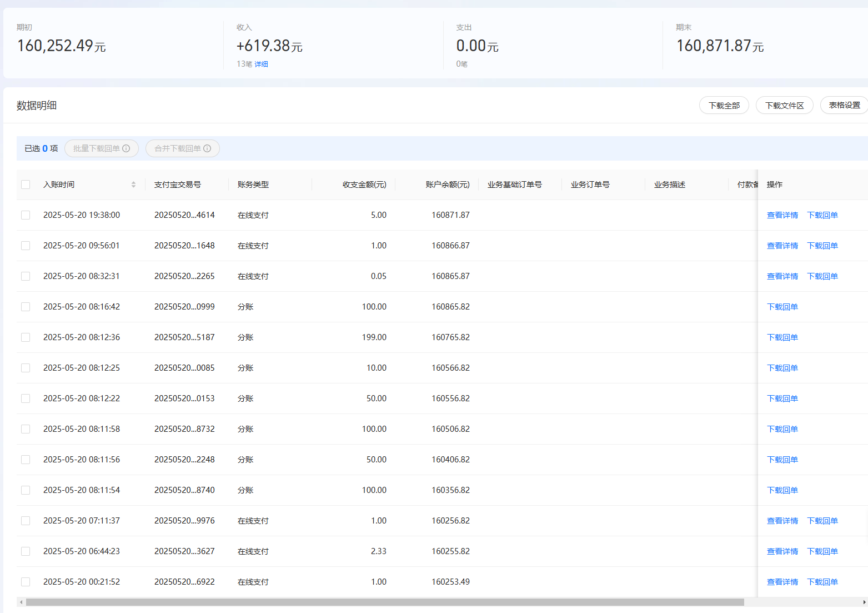
Task: Download receipt for transaction 20250520...0999
Action: [782, 307]
